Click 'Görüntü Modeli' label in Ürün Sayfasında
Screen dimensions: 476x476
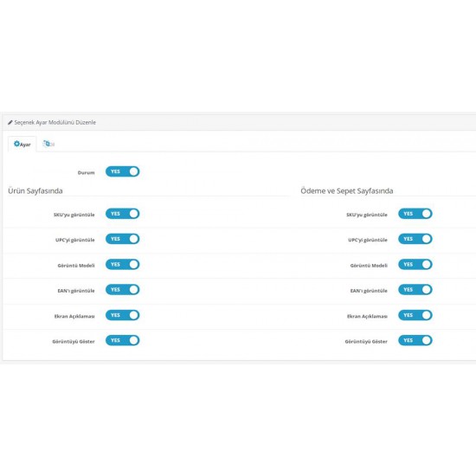[x=76, y=266]
